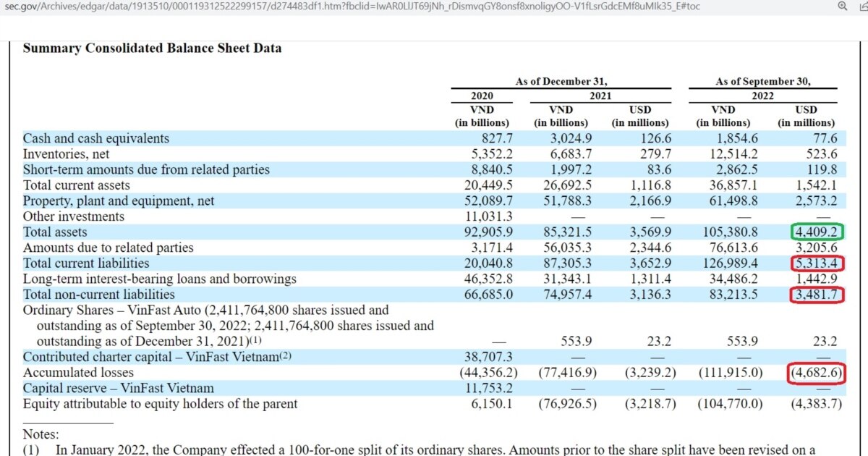
Task: Click total current liabilities value "5,313.4"
Action: 817,263
